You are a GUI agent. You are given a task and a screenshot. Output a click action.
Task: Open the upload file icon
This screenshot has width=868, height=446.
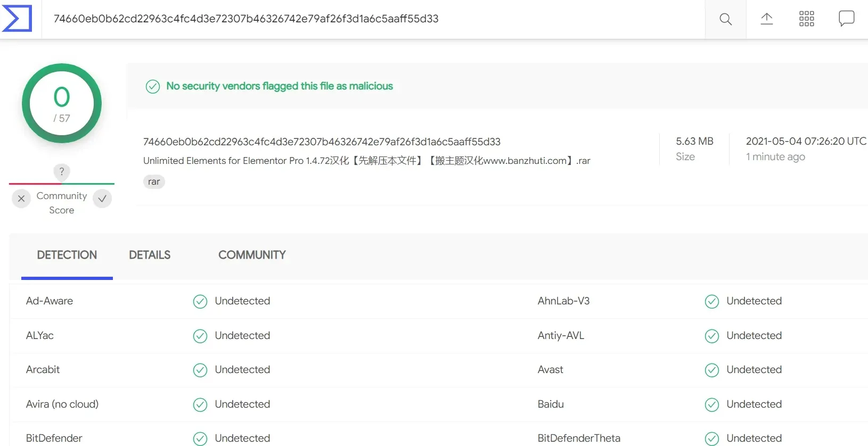pos(766,19)
